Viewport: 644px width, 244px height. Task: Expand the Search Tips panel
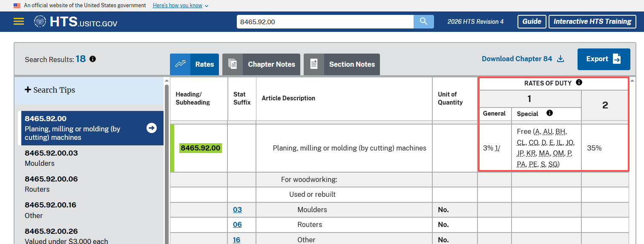pyautogui.click(x=50, y=90)
